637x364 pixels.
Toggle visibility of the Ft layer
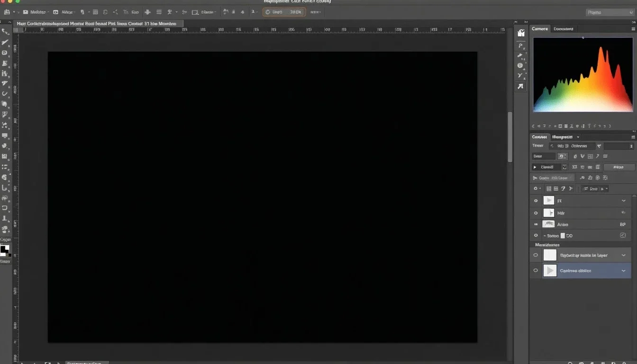point(536,200)
